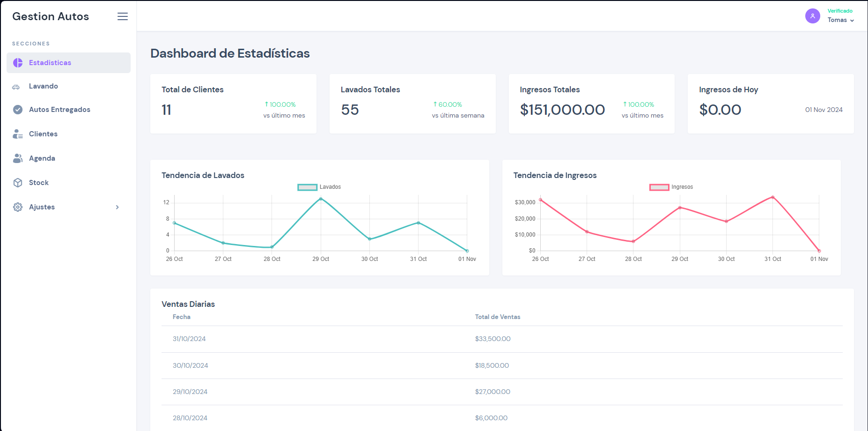Select the 30/10/2024 date cell
Screen dimensions: 868x431
pos(190,365)
